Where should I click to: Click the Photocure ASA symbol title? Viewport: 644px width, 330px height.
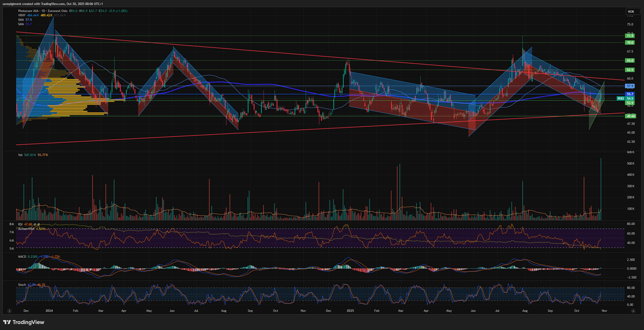[28, 11]
